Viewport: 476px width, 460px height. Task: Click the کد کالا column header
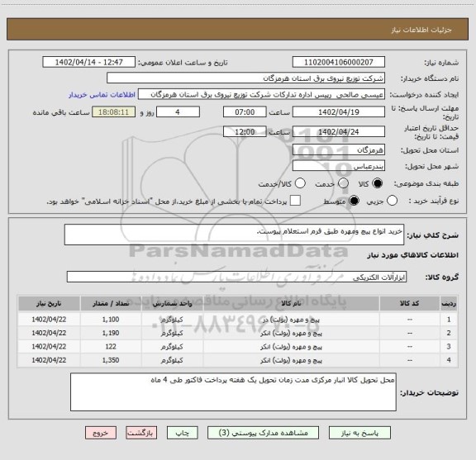410,303
